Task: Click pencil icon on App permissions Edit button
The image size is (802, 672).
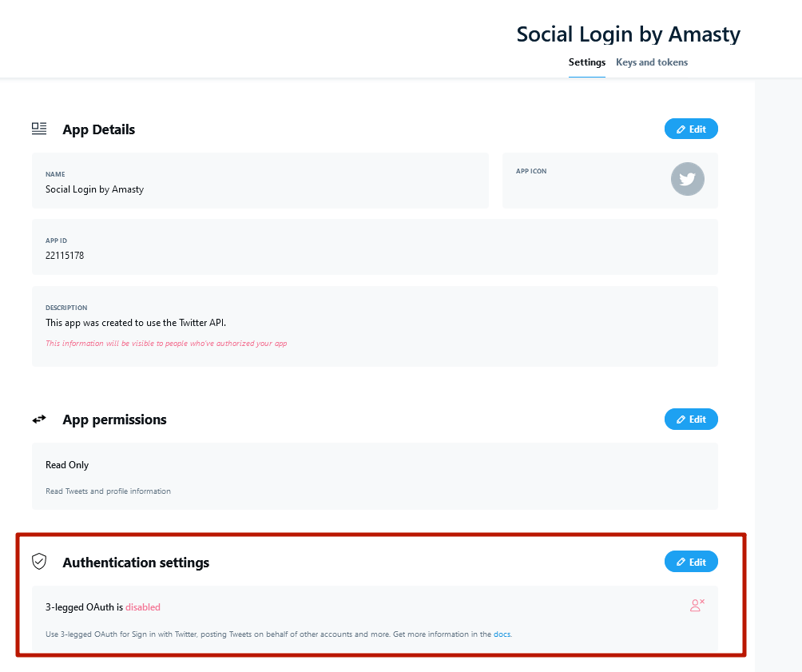Action: [x=681, y=420]
